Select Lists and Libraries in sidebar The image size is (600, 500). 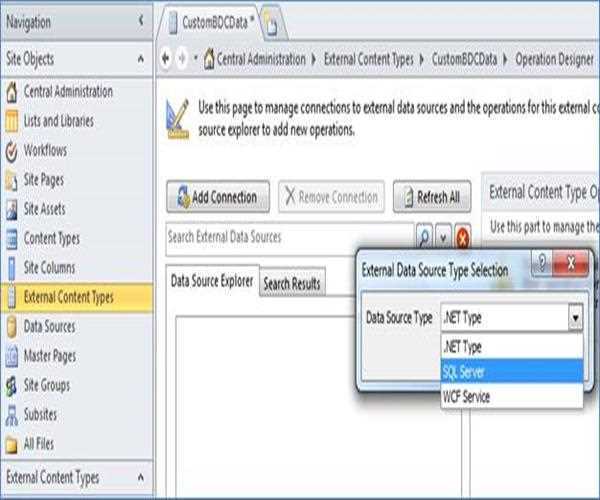tap(58, 121)
